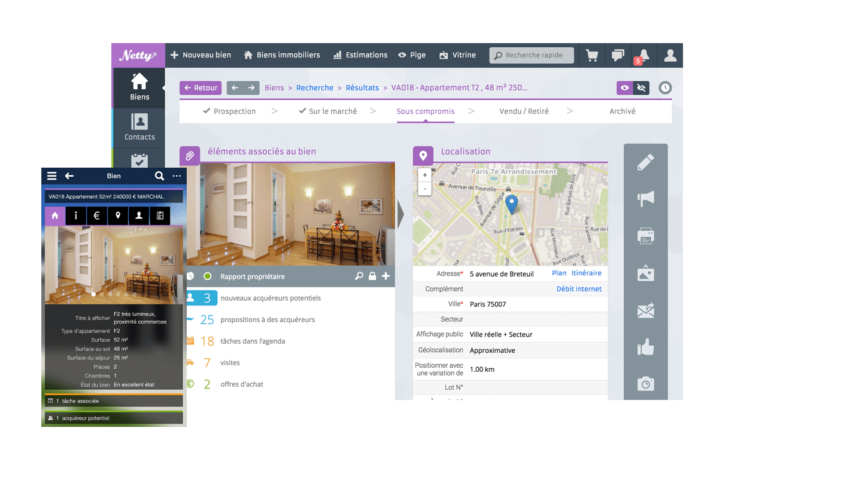This screenshot has height=479, width=868.
Task: Select the Prospection stage
Action: 229,111
